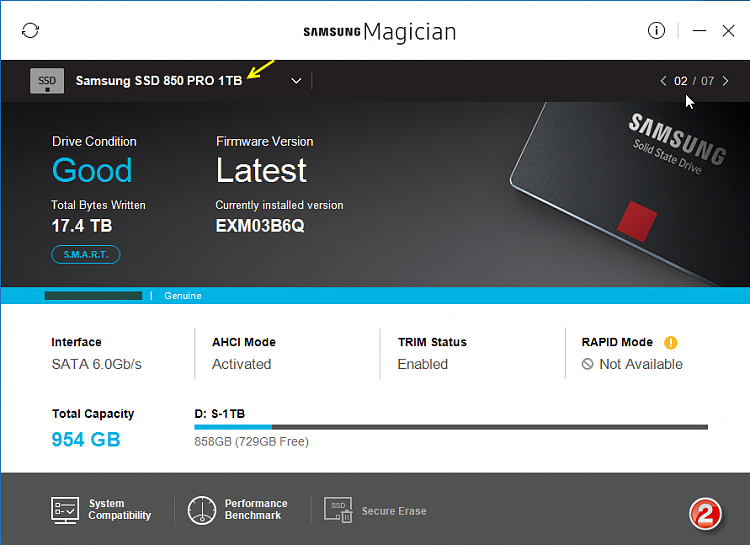Image resolution: width=750 pixels, height=545 pixels.
Task: Click the Enabled TRIM Status value
Action: [423, 364]
